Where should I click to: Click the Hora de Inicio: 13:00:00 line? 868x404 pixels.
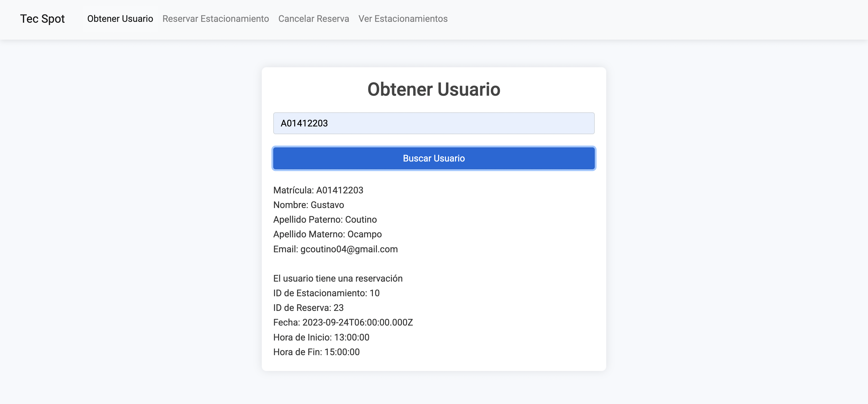click(x=321, y=337)
